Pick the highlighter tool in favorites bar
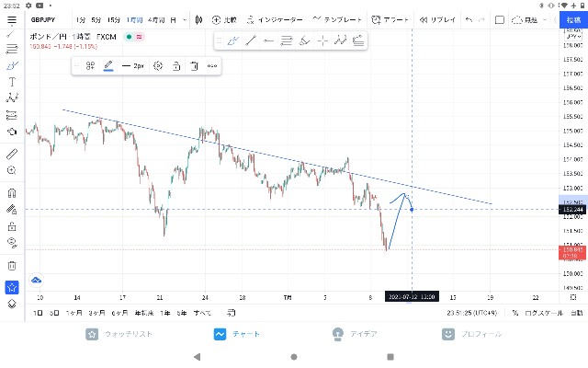The image size is (588, 368). [304, 40]
